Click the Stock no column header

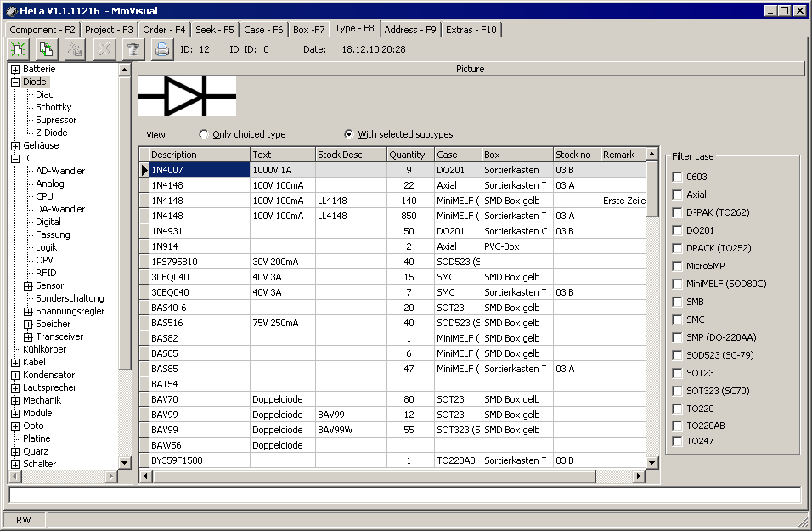tap(577, 155)
